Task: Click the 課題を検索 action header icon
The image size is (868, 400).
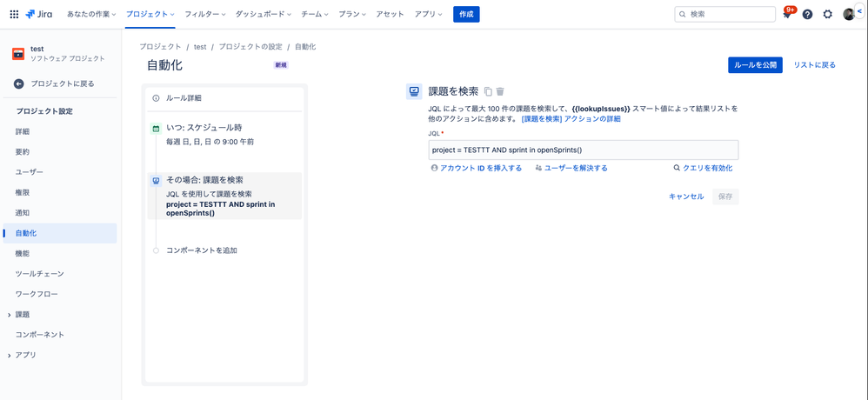Action: pos(414,92)
